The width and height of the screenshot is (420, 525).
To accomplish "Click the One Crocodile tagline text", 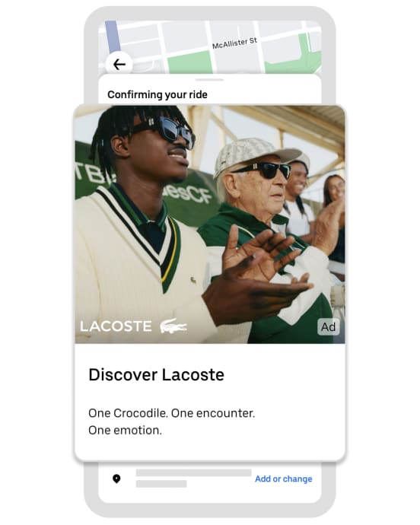I will pyautogui.click(x=171, y=413).
